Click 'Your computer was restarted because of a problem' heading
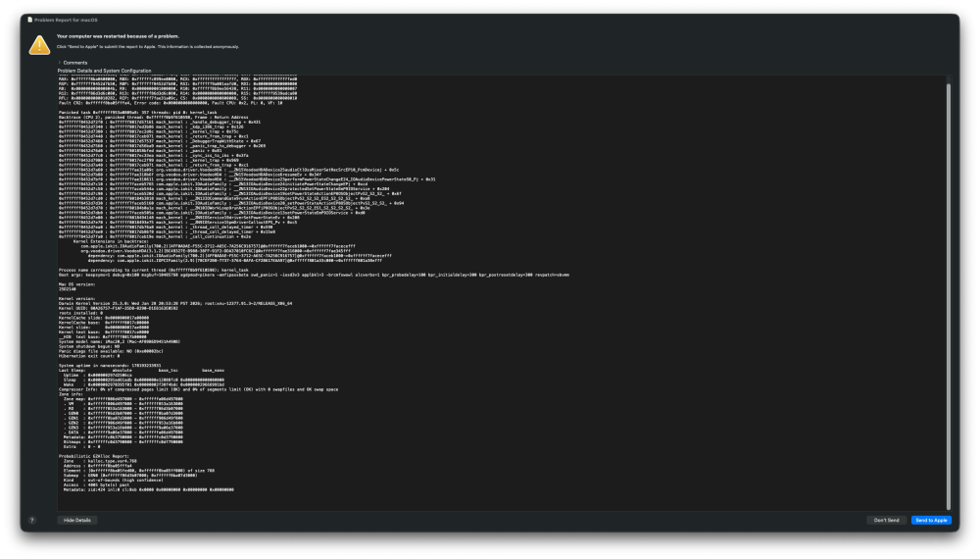 [118, 36]
